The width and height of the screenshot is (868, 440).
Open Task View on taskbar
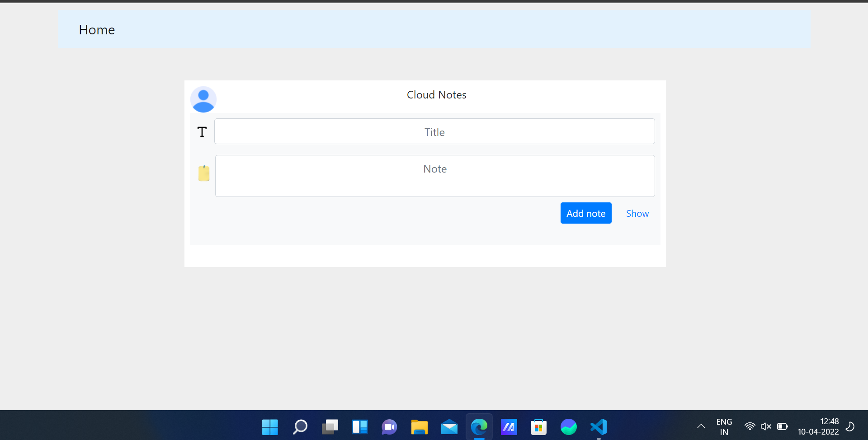click(330, 427)
